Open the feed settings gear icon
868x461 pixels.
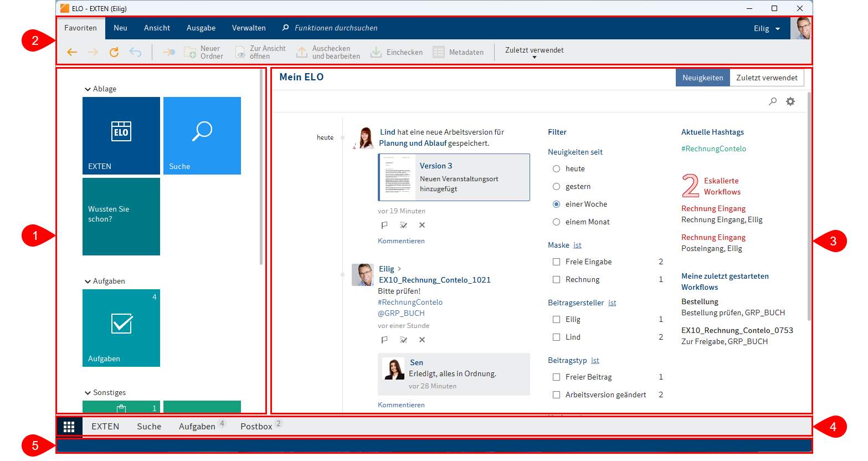[x=790, y=101]
